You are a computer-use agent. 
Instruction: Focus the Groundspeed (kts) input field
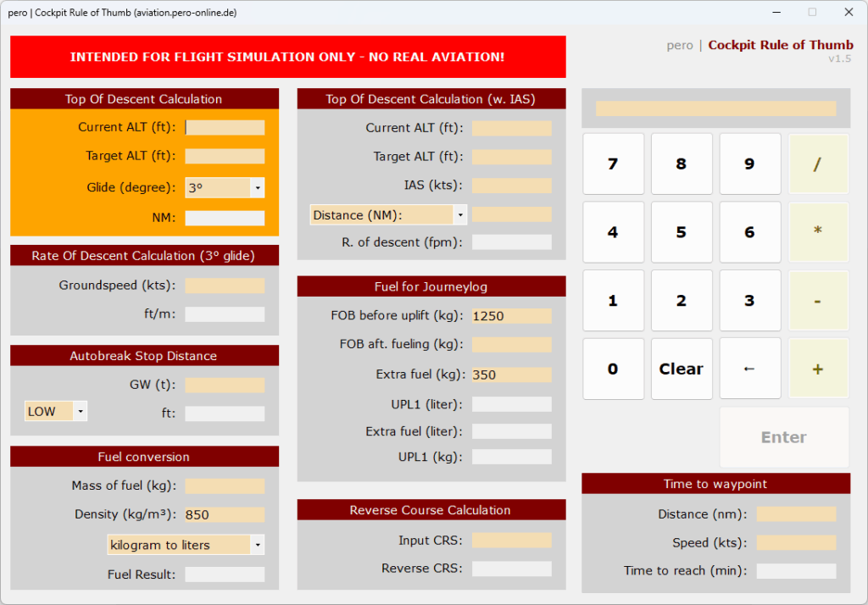point(225,286)
